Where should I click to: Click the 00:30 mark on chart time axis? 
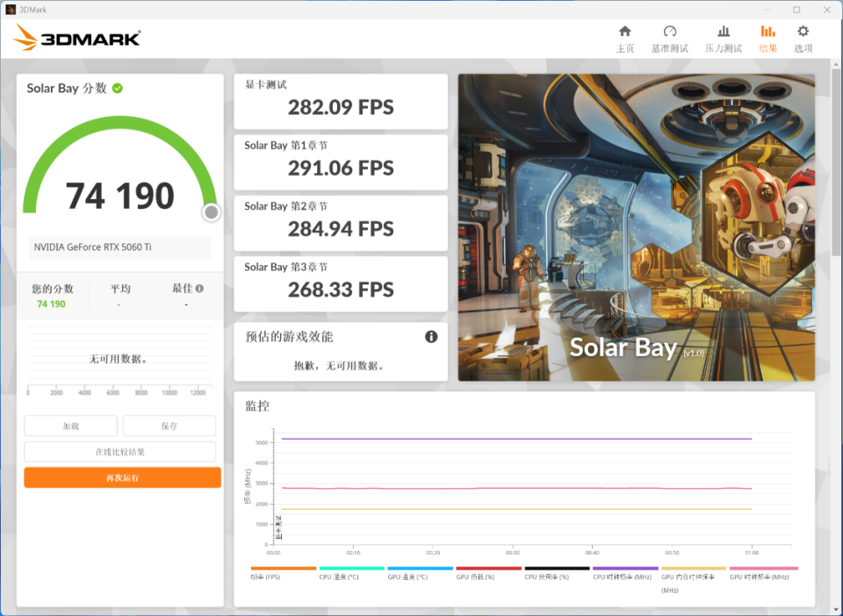pyautogui.click(x=512, y=553)
